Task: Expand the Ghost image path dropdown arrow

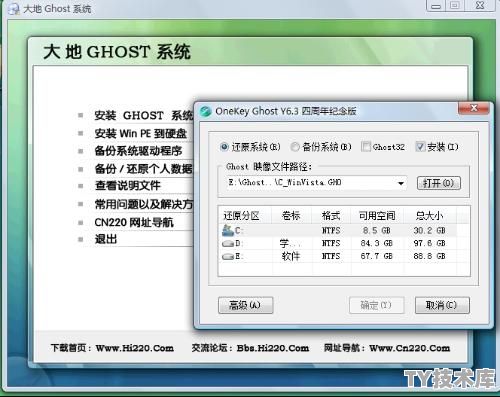Action: point(401,183)
